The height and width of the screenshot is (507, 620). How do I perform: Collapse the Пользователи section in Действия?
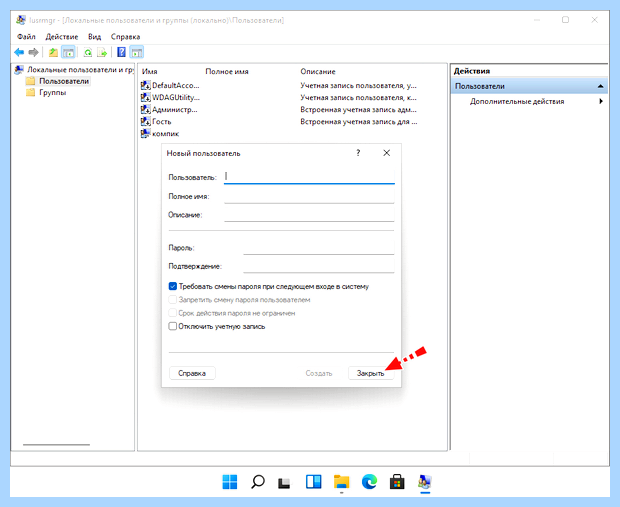[600, 86]
